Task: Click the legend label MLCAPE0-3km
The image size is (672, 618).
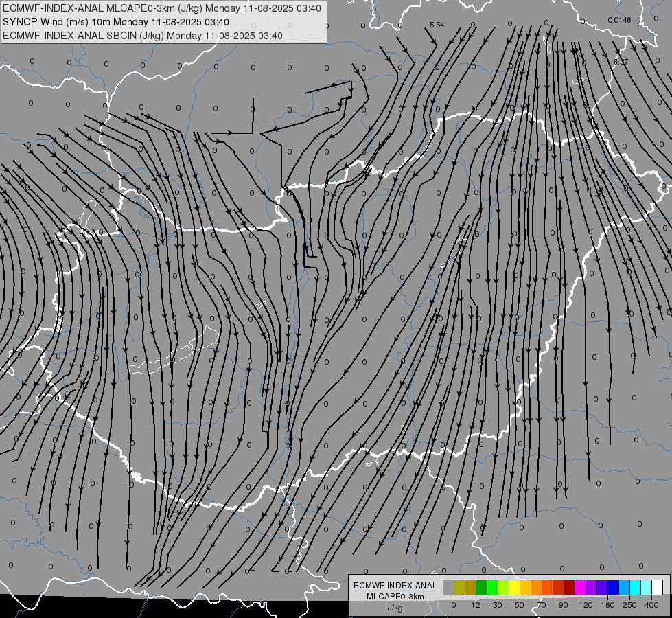Action: coord(395,597)
